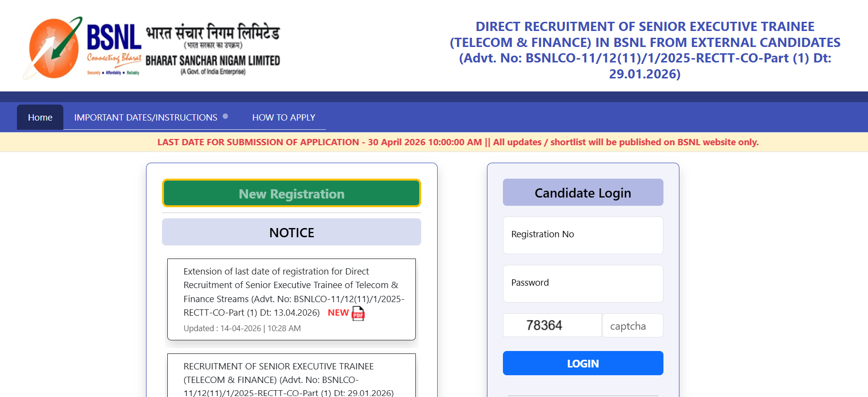868x397 pixels.
Task: Switch to the How To Apply tab
Action: coord(283,118)
